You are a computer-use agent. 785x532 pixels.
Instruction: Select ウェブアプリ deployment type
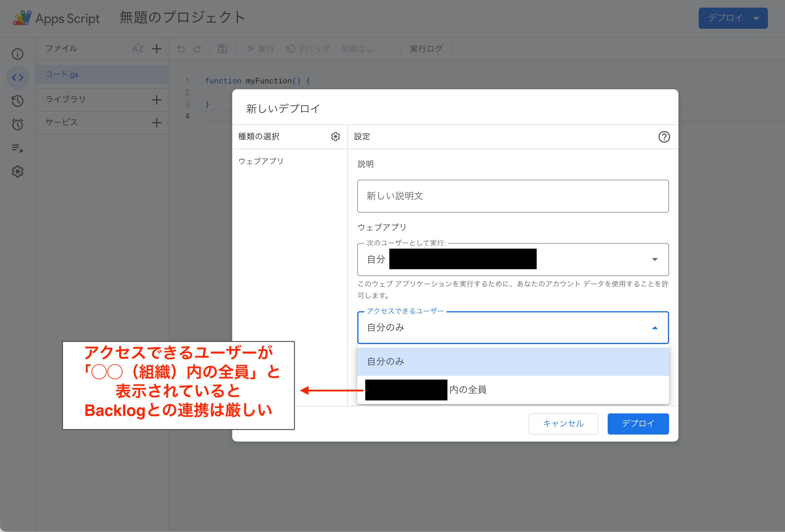coord(261,161)
